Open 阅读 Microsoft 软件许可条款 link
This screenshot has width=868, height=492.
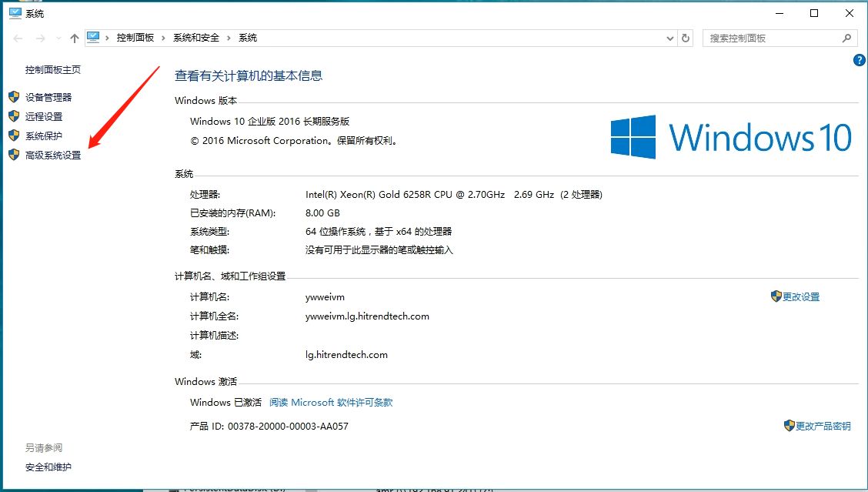[x=331, y=403]
